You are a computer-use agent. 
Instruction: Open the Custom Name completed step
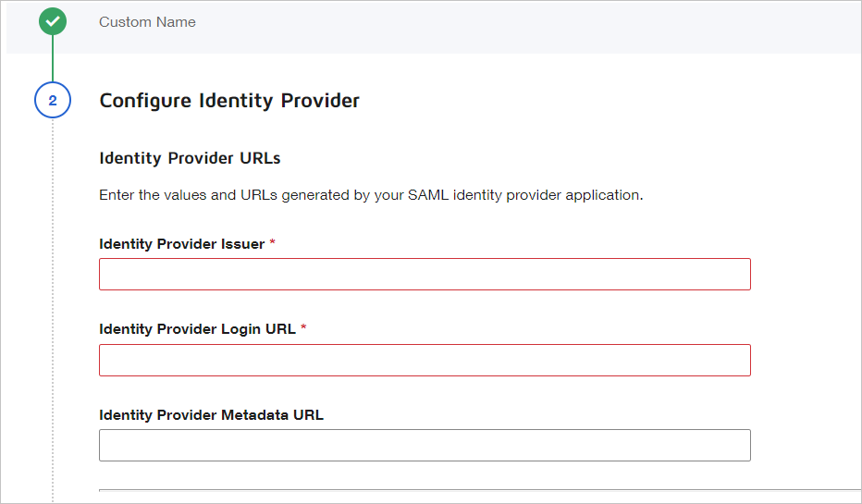(x=147, y=22)
